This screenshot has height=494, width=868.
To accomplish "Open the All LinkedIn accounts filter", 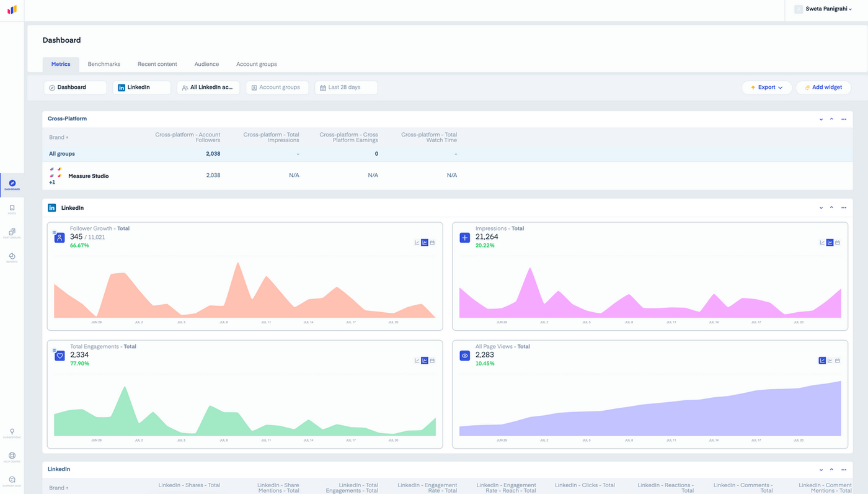I will pyautogui.click(x=208, y=88).
